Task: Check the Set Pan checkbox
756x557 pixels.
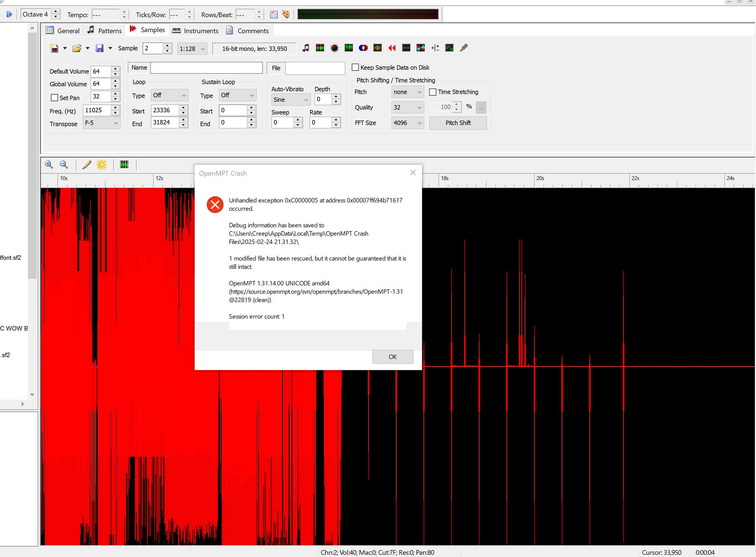Action: [x=54, y=98]
